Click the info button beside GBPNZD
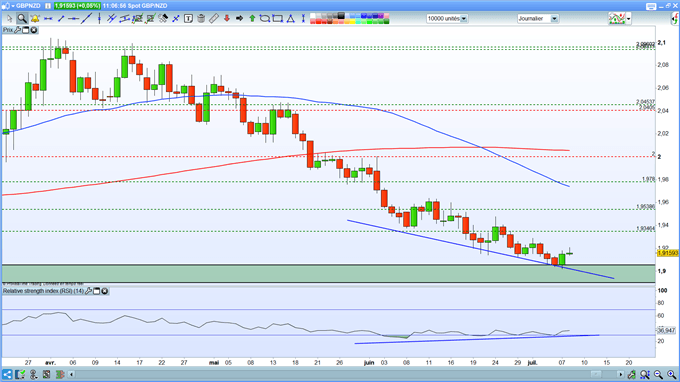This screenshot has height=382, width=680. click(48, 6)
